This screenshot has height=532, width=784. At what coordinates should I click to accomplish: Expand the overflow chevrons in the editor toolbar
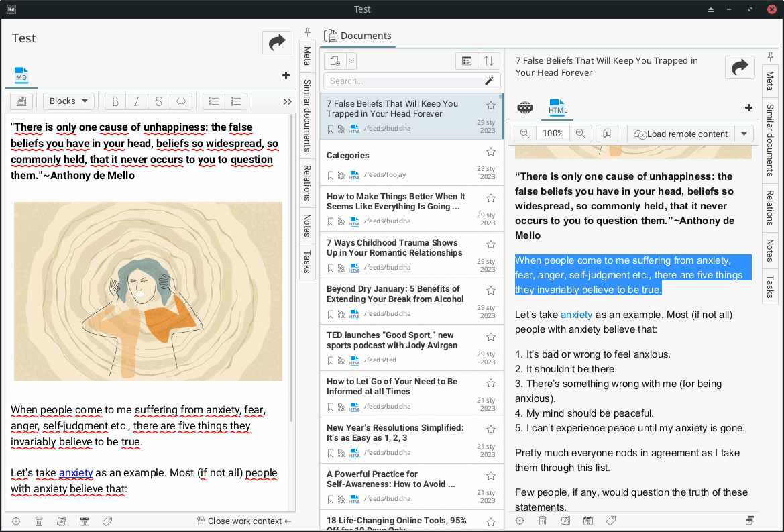(x=287, y=101)
